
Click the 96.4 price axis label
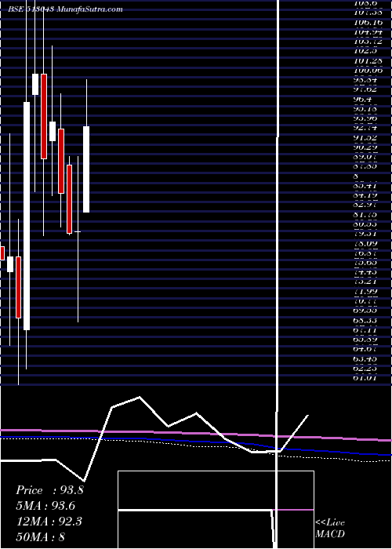click(362, 100)
